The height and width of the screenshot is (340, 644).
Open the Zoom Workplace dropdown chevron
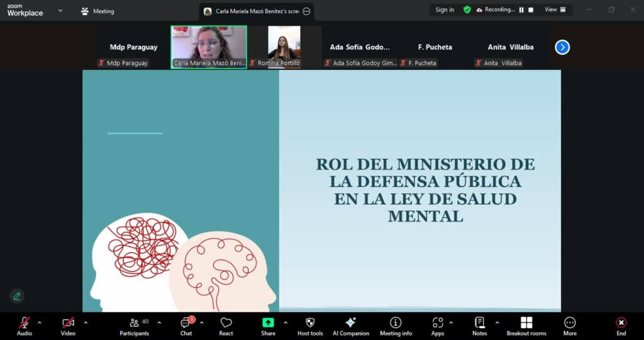(x=60, y=11)
